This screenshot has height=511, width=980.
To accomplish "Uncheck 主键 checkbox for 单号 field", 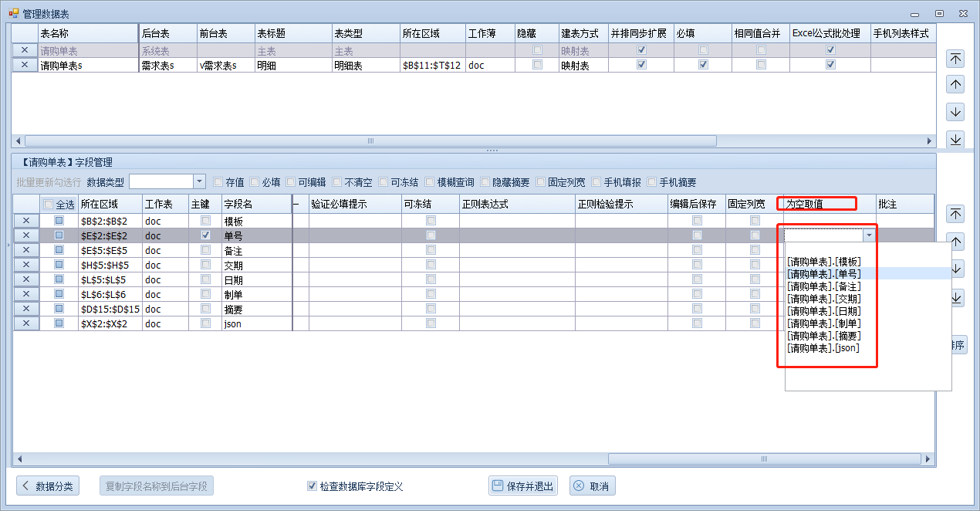I will [x=205, y=235].
